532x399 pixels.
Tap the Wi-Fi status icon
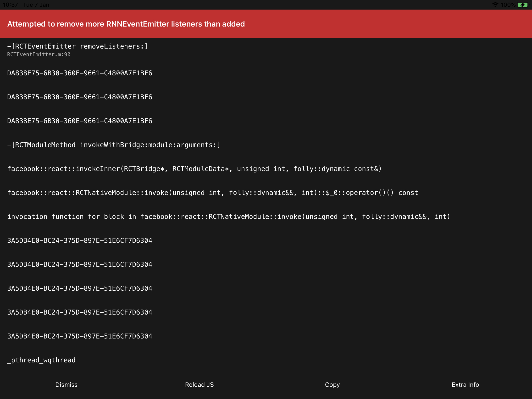pyautogui.click(x=495, y=5)
